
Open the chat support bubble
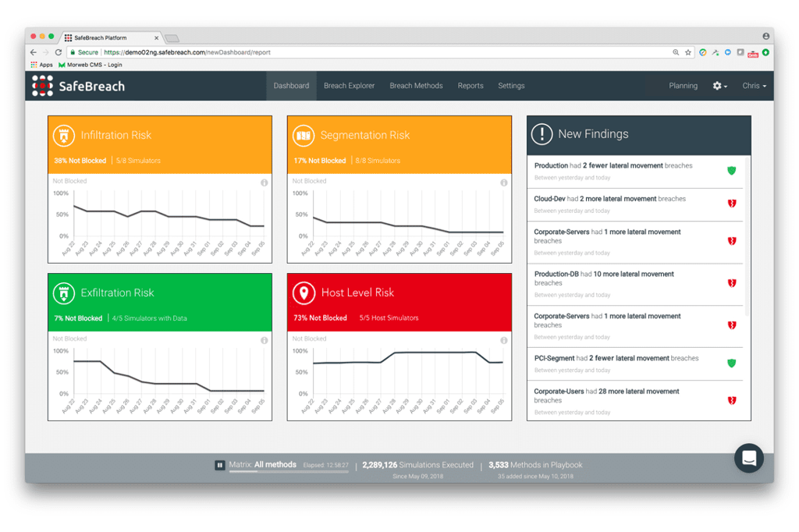click(x=748, y=458)
